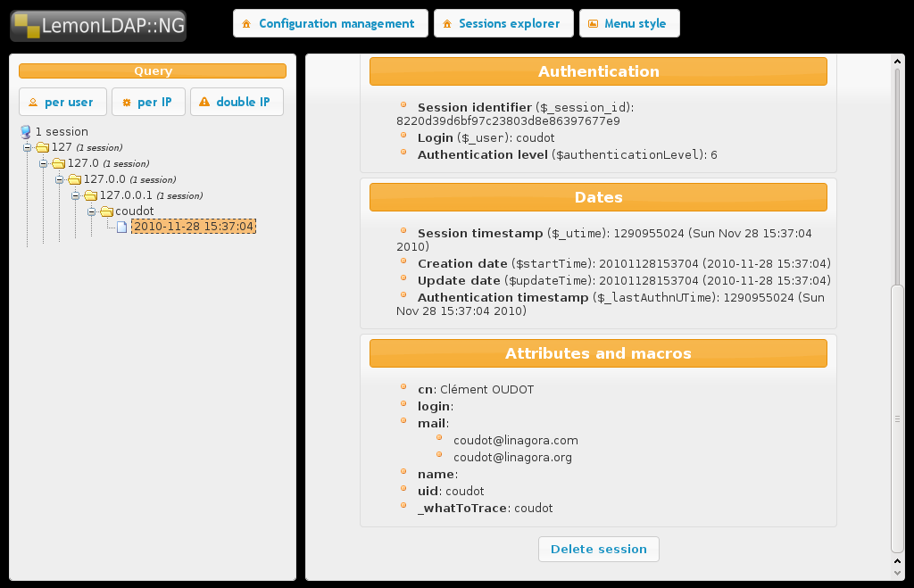Open Configuration management menu
Screen dimensions: 914x588
pyautogui.click(x=330, y=23)
